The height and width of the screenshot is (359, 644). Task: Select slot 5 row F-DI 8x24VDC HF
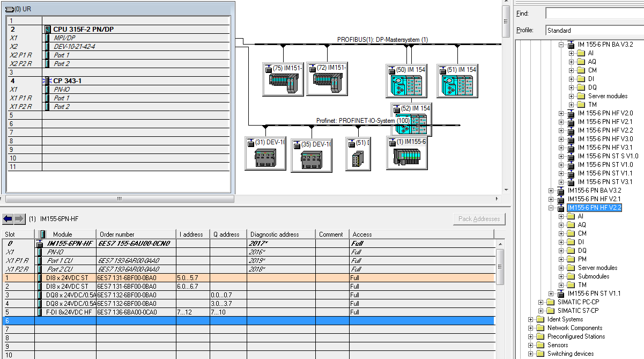[248, 312]
